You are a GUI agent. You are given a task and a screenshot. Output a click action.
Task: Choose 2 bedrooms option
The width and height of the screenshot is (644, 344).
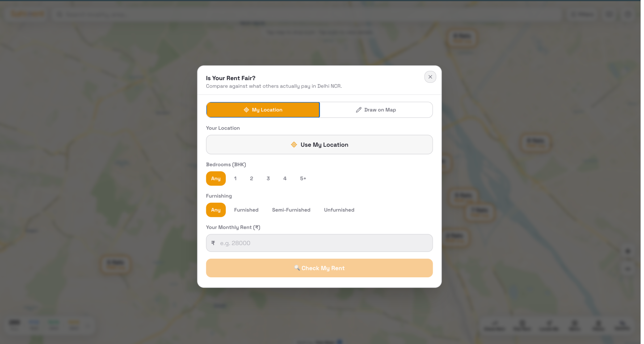click(x=252, y=179)
